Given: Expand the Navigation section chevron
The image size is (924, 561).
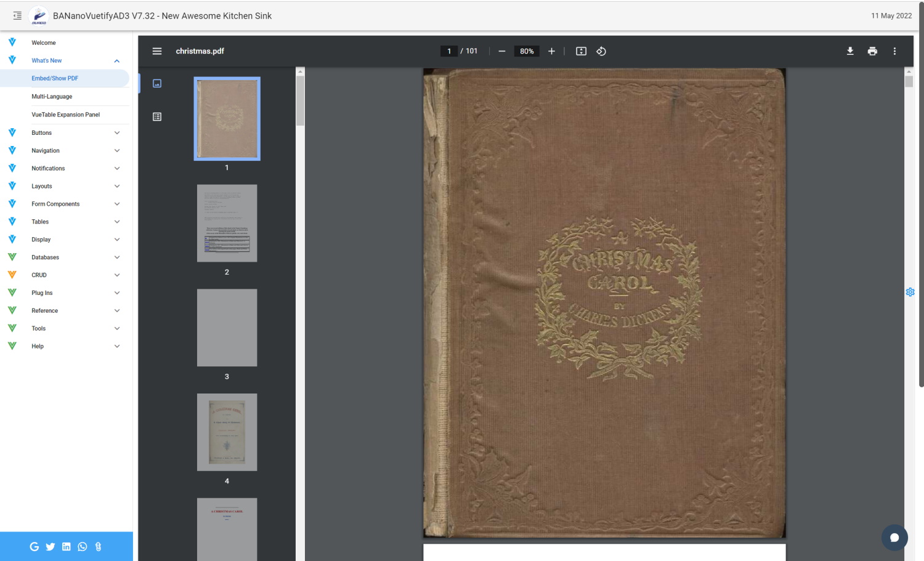Looking at the screenshot, I should point(117,151).
